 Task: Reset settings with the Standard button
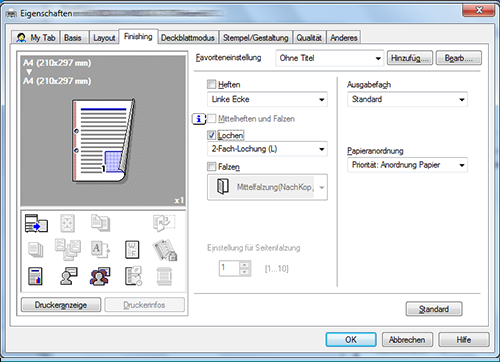pyautogui.click(x=434, y=309)
